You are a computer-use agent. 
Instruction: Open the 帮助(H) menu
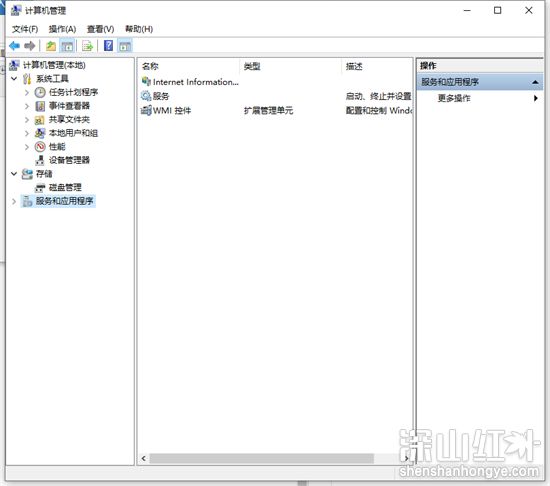tap(139, 29)
